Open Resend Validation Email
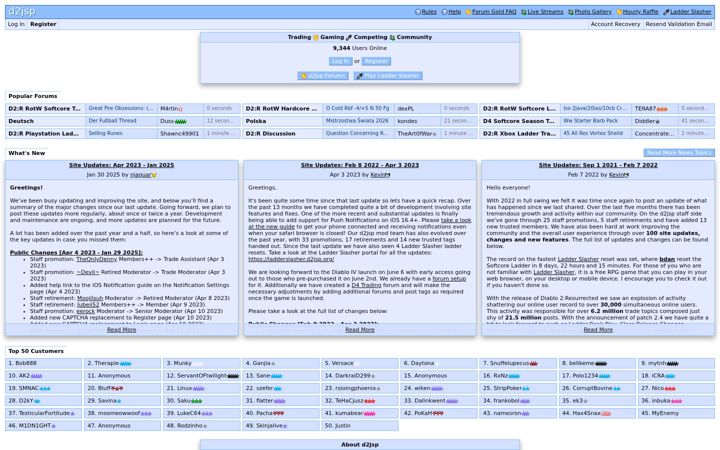The width and height of the screenshot is (720, 450). [x=679, y=24]
